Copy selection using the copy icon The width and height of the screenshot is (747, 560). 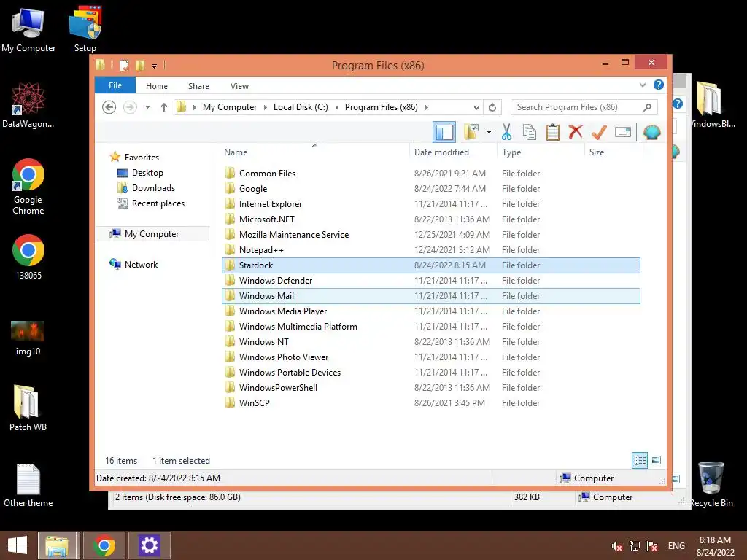pos(530,132)
